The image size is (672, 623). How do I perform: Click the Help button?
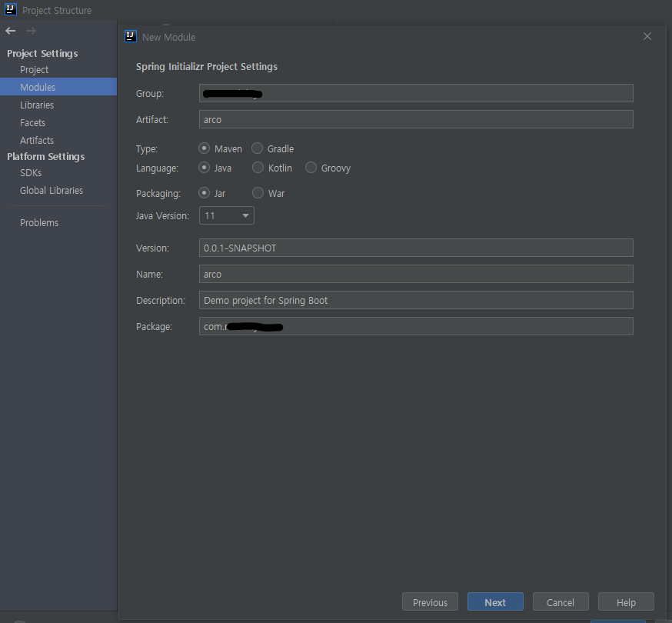pyautogui.click(x=626, y=602)
